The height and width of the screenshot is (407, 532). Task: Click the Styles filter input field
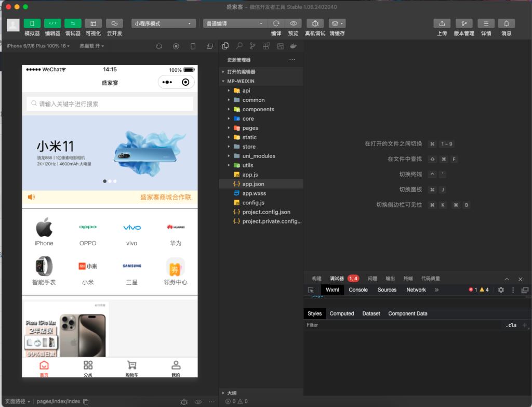click(402, 325)
